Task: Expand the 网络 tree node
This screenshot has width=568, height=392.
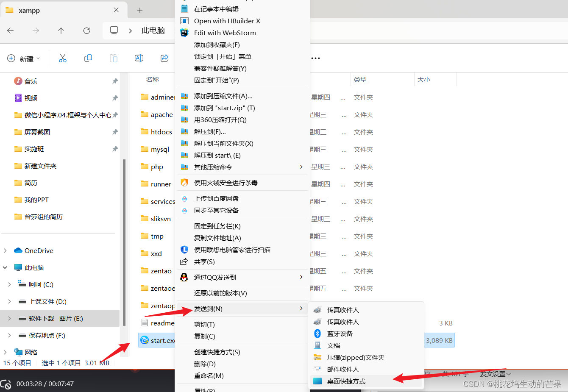Action: (5, 352)
